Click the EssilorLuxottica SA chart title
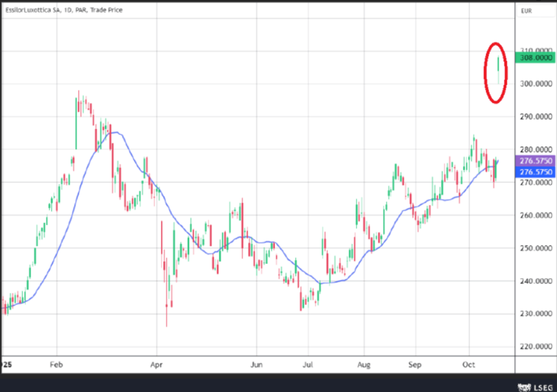The image size is (557, 392). [x=64, y=10]
